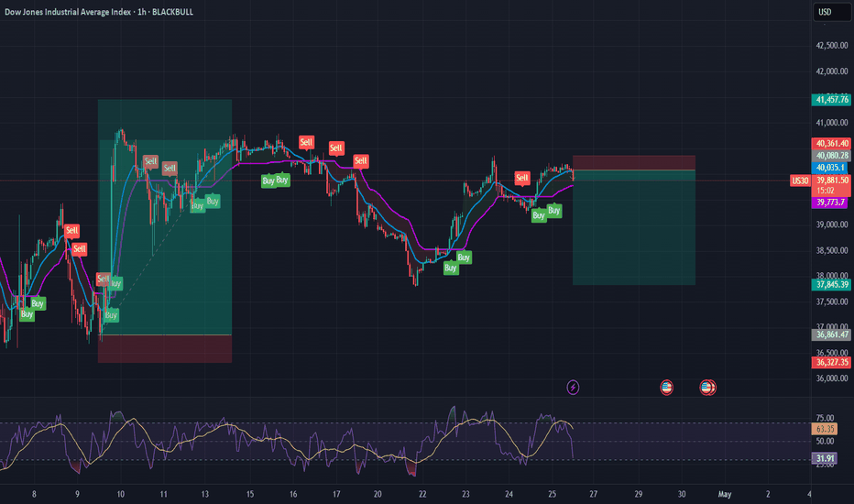Click the chart title Dow Jones Industrial Average Index
The image size is (854, 504).
(68, 12)
